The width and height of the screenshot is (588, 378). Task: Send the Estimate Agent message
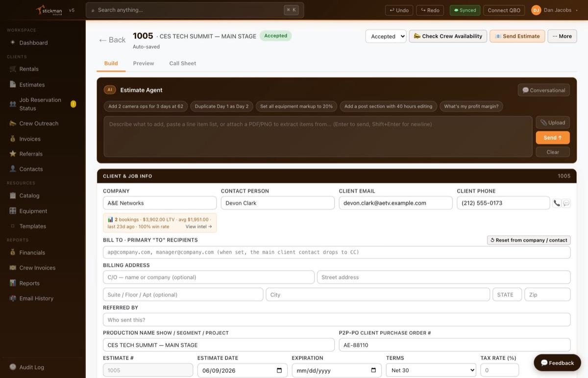553,138
